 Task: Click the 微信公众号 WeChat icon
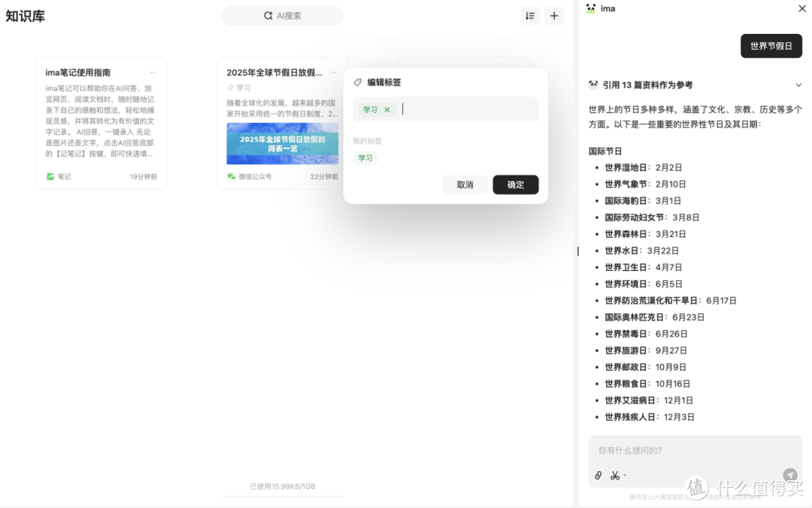[232, 177]
